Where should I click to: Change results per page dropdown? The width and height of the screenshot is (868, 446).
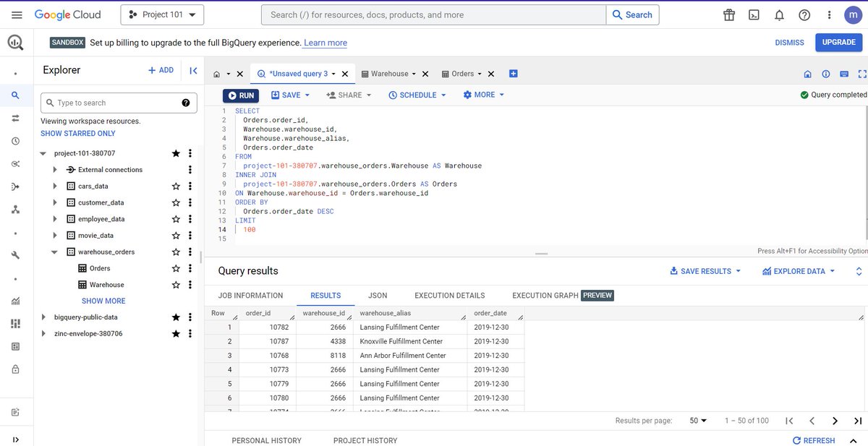[x=698, y=421]
